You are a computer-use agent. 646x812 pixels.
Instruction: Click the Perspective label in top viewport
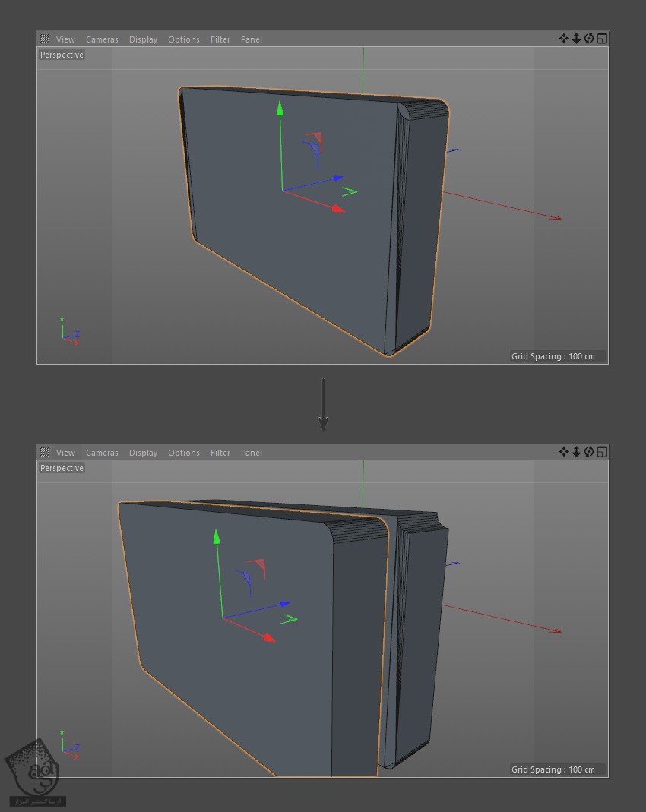click(62, 55)
